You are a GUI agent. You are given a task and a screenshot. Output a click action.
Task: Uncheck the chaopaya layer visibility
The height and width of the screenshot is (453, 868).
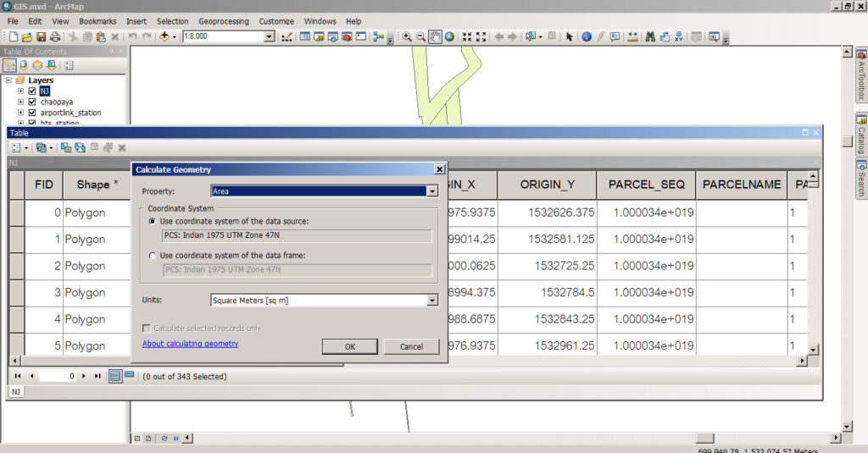pos(32,102)
